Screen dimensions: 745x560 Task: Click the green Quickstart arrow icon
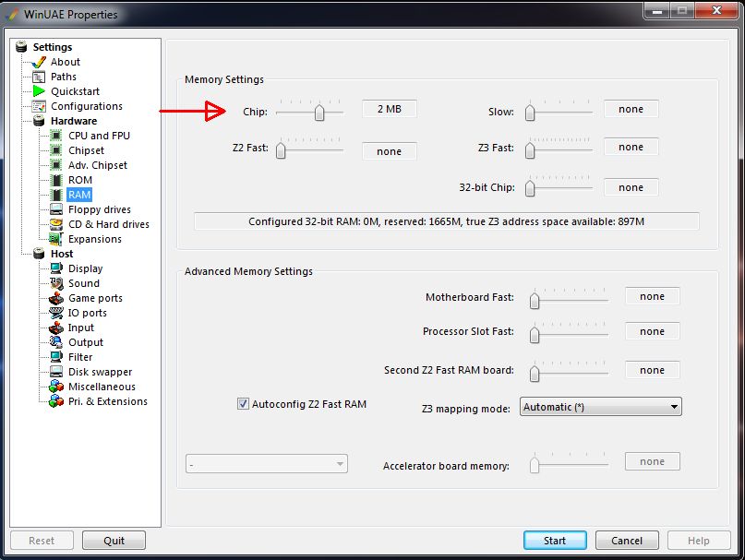(x=39, y=91)
